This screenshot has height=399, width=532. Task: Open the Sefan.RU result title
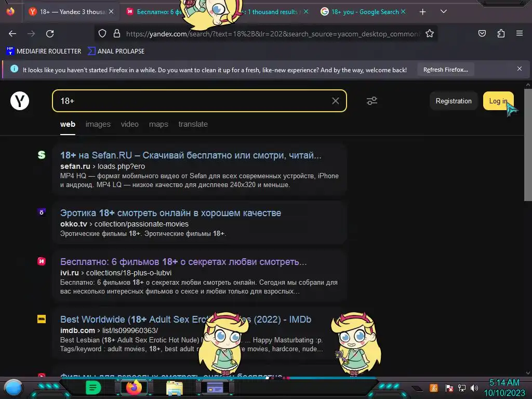191,155
